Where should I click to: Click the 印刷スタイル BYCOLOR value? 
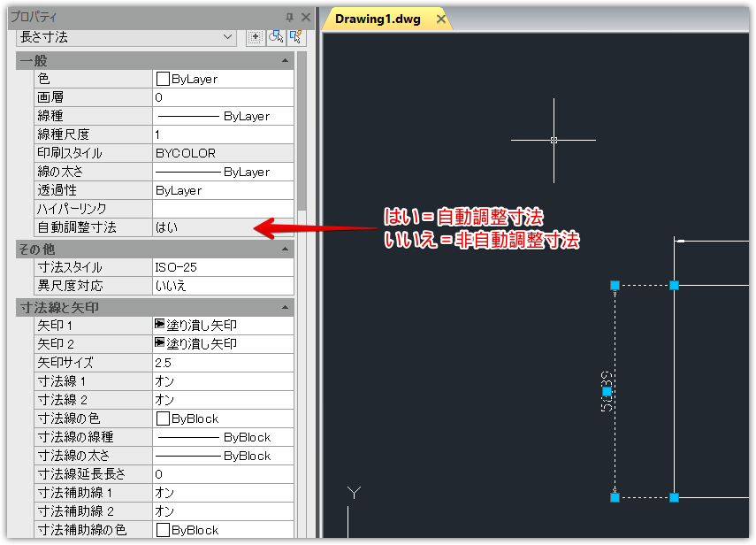point(223,153)
